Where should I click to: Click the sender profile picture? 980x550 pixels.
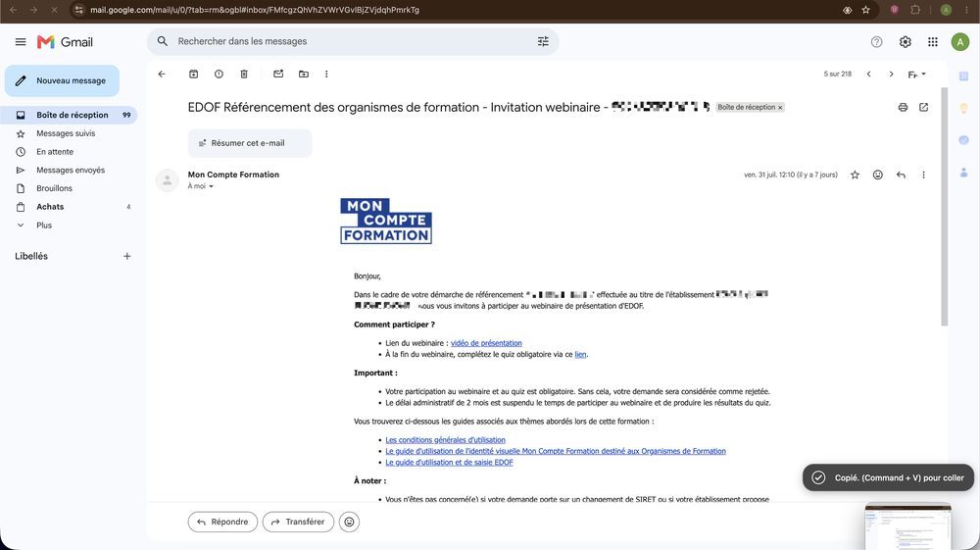167,180
